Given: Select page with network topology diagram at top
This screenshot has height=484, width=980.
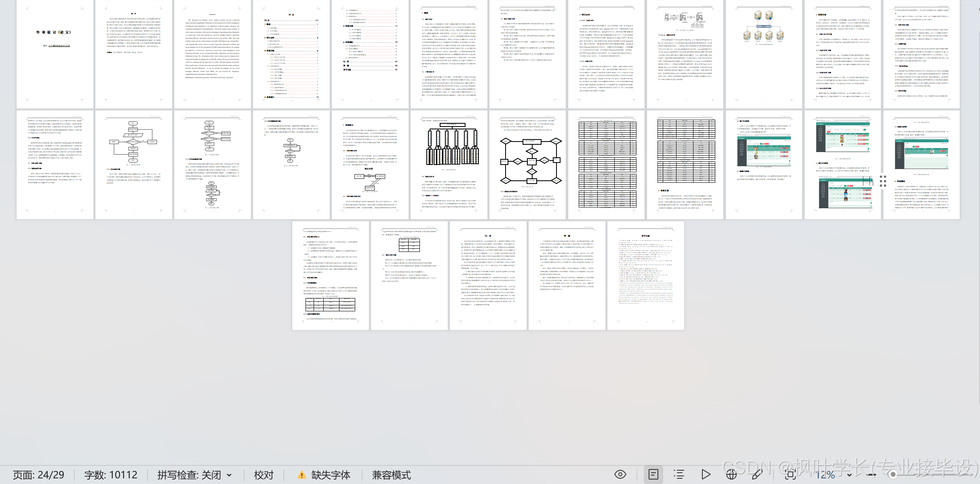Looking at the screenshot, I should 685,54.
